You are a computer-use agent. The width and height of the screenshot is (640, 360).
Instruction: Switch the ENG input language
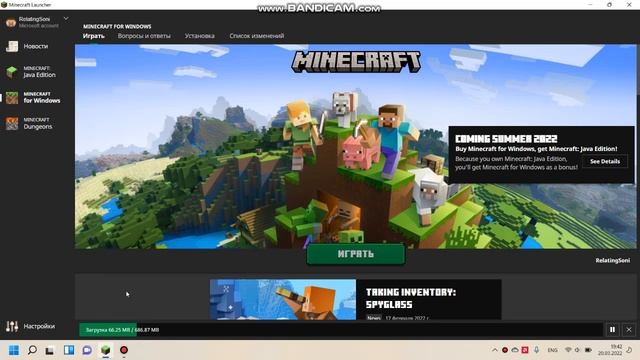(552, 350)
